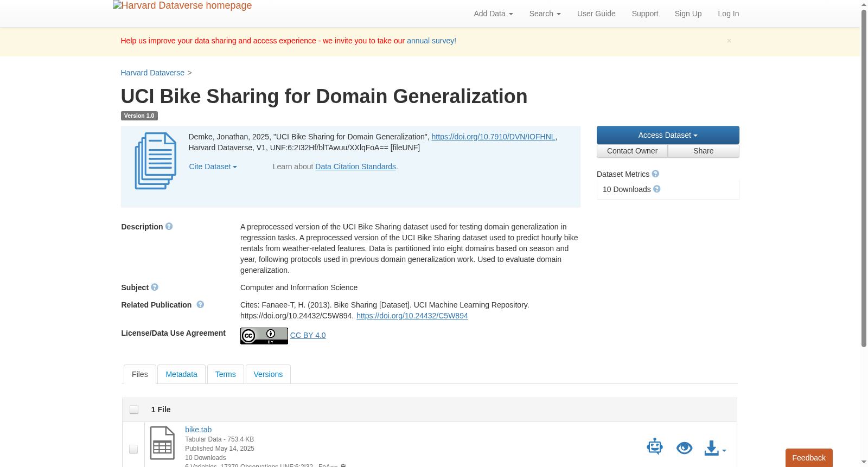
Task: Click the Share button
Action: pos(703,151)
